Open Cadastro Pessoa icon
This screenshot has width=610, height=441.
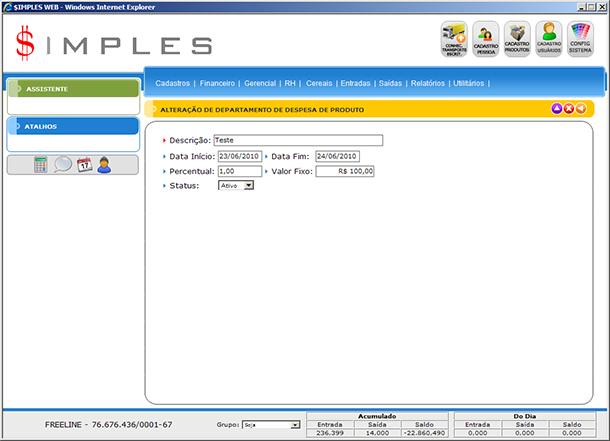click(x=486, y=39)
